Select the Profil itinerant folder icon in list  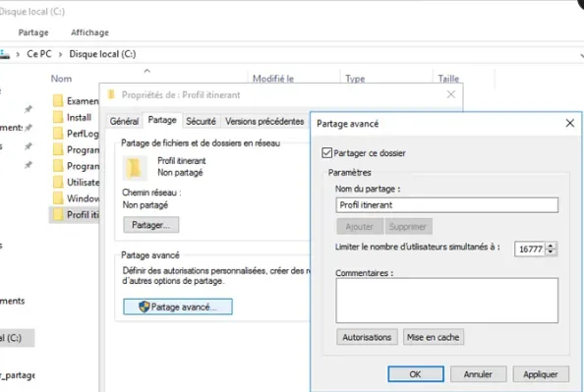point(58,214)
